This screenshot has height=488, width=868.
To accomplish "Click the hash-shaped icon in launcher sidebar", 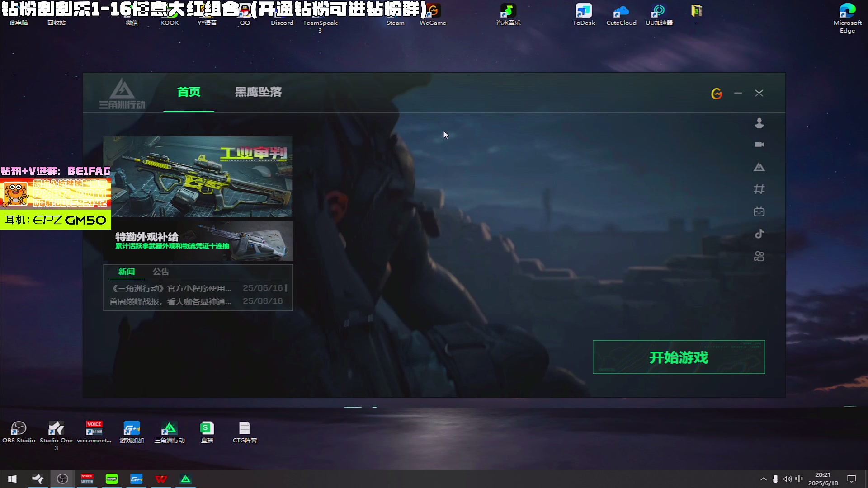I will click(759, 189).
